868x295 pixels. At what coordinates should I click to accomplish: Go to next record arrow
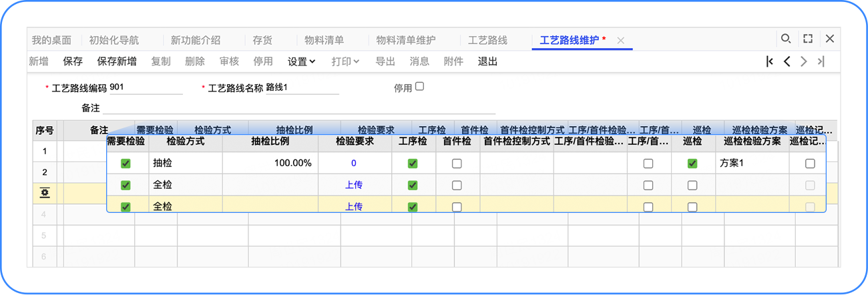[804, 61]
